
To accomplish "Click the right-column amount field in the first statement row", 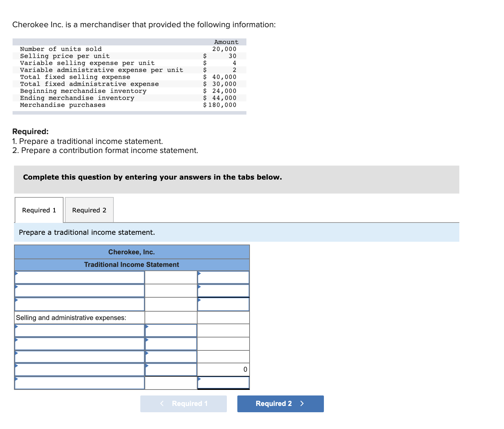I will (223, 277).
